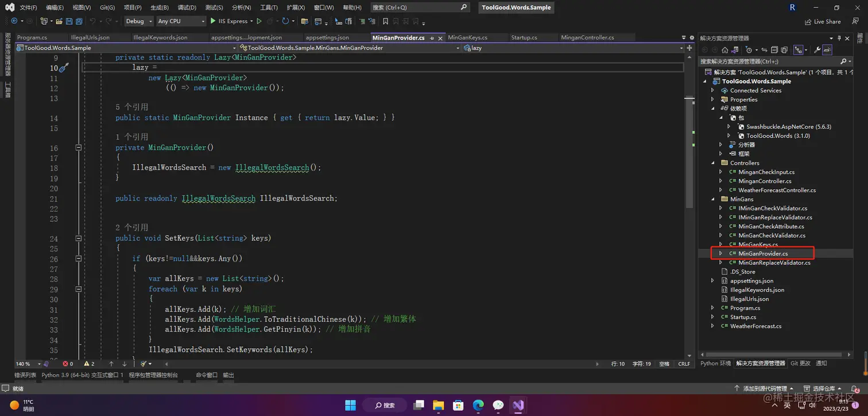This screenshot has height=416, width=868.
Task: Click the Pending Changes Filter clock icon
Action: 749,49
